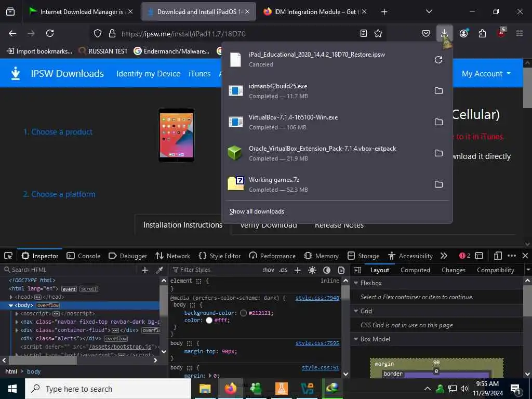This screenshot has height=399, width=532.
Task: Open responsive design mode icon
Action: coord(498,256)
